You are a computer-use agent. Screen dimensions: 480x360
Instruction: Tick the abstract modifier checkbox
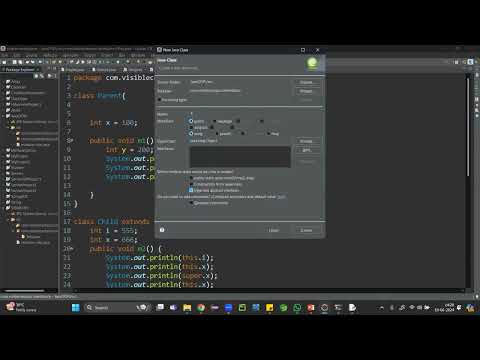tap(191, 127)
